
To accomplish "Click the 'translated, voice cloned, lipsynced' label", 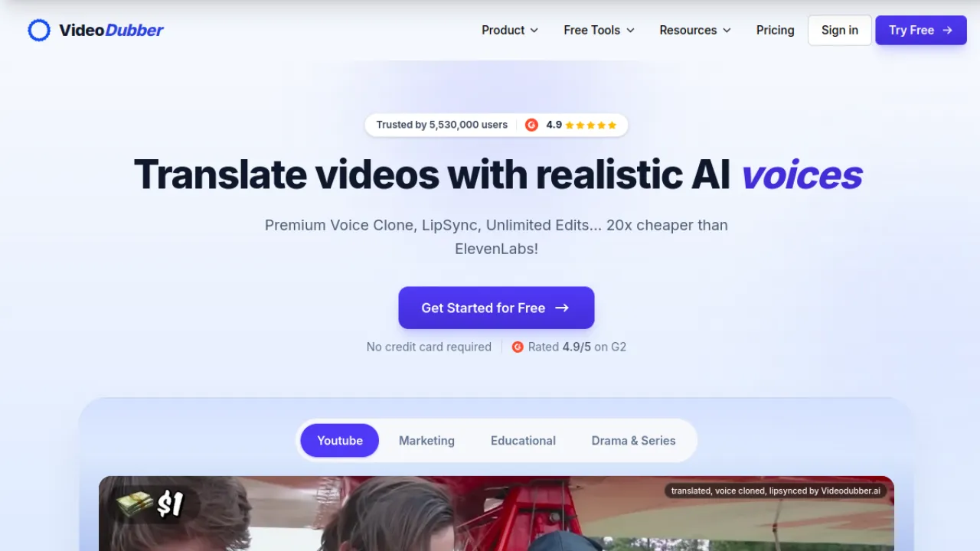I will click(776, 491).
